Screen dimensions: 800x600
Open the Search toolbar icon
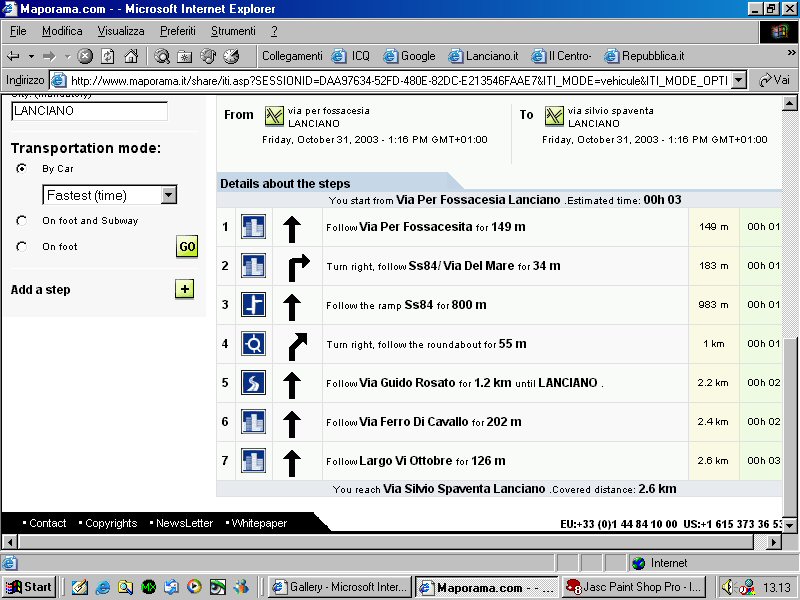162,56
